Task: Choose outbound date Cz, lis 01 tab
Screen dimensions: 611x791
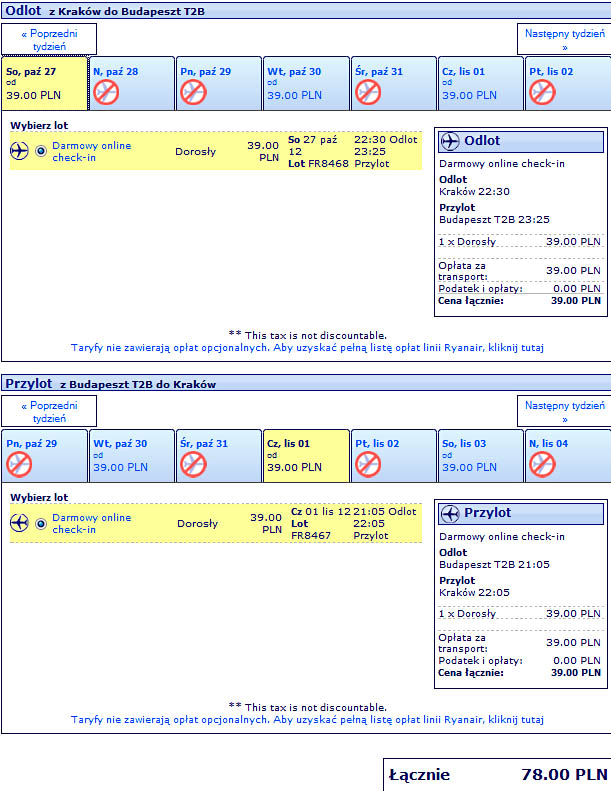Action: point(480,83)
